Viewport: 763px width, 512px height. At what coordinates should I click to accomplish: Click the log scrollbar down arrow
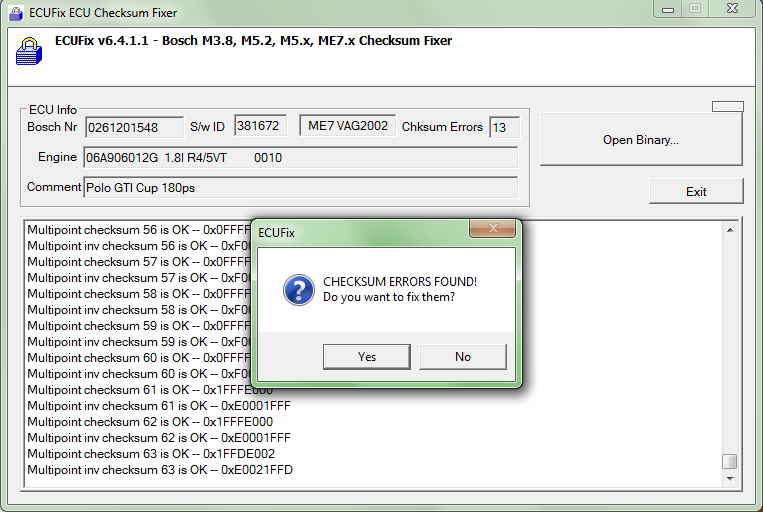[x=729, y=479]
